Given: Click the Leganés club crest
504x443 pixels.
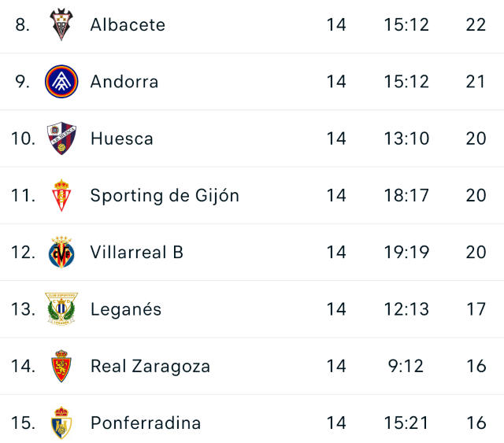Looking at the screenshot, I should pos(61,309).
